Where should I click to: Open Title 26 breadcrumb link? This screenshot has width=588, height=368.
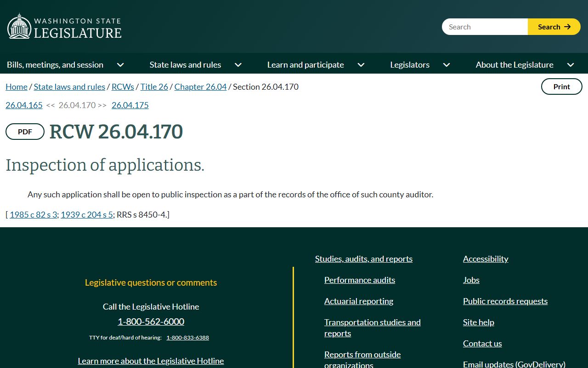point(154,86)
